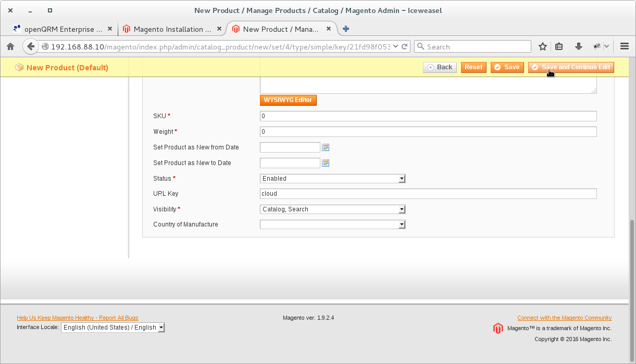The height and width of the screenshot is (364, 636).
Task: Click the New Product box icon
Action: pyautogui.click(x=19, y=67)
